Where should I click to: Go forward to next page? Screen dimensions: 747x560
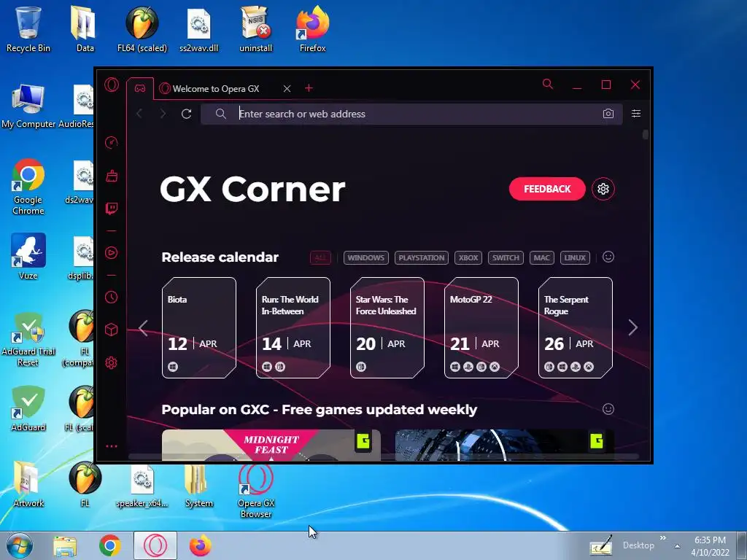tap(163, 114)
